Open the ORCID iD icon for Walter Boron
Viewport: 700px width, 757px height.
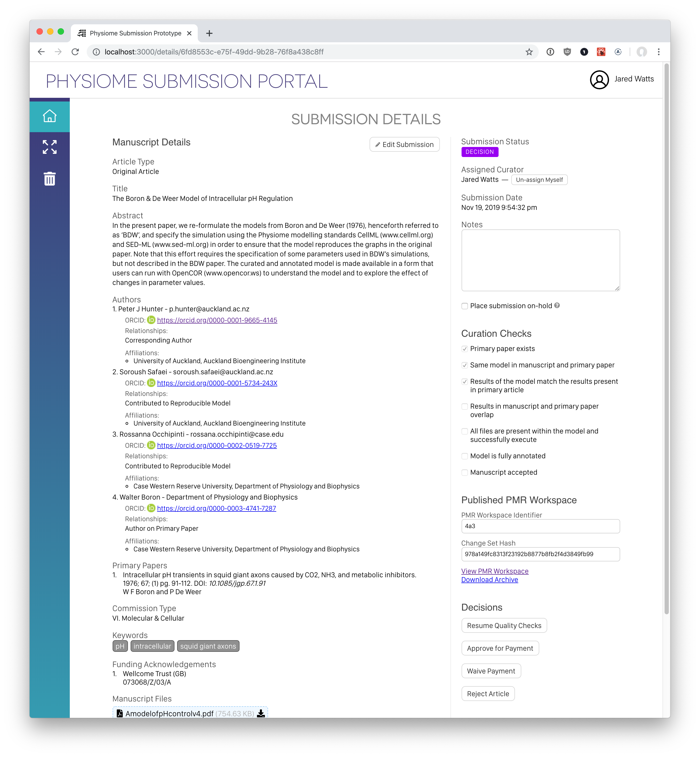point(151,508)
